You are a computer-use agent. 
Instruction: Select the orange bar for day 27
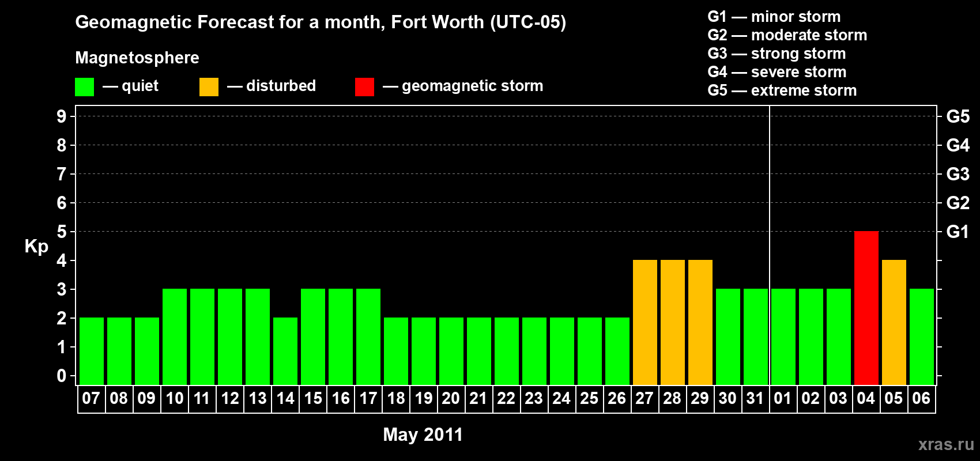coord(644,322)
